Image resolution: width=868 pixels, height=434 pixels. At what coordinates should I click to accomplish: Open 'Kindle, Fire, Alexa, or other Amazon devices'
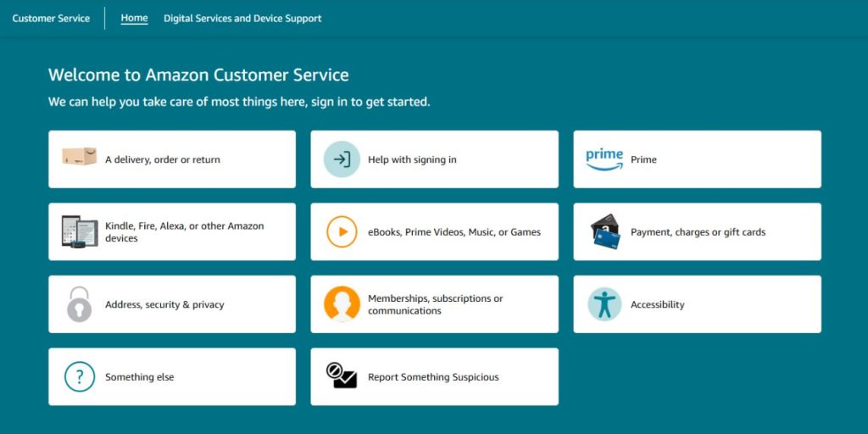point(184,232)
